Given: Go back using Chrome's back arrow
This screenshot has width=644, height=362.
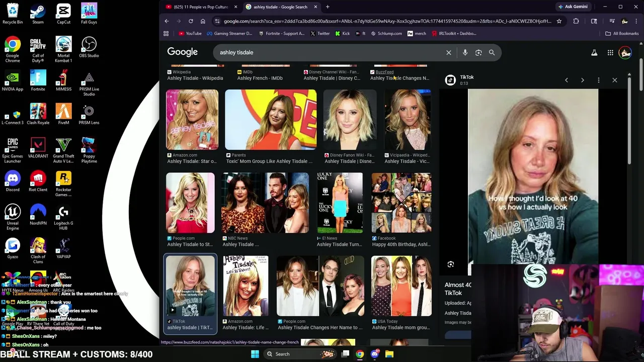Looking at the screenshot, I should 167,21.
